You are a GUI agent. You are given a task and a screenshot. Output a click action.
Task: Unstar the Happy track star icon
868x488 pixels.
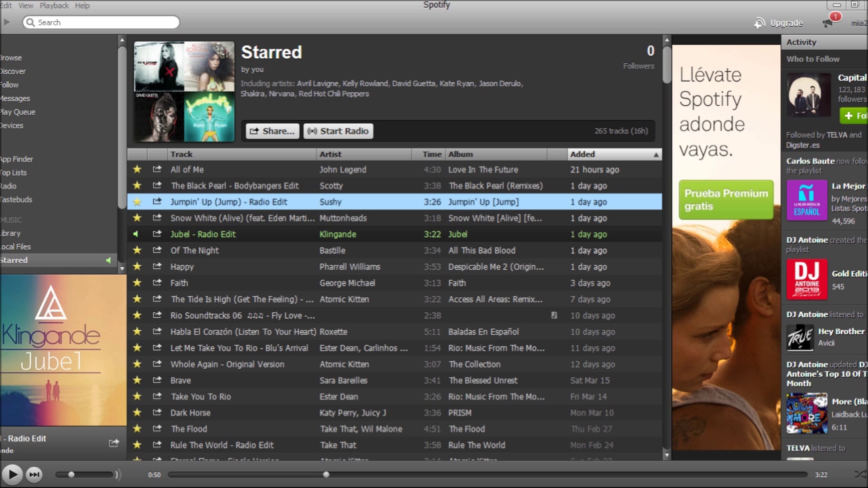point(137,267)
